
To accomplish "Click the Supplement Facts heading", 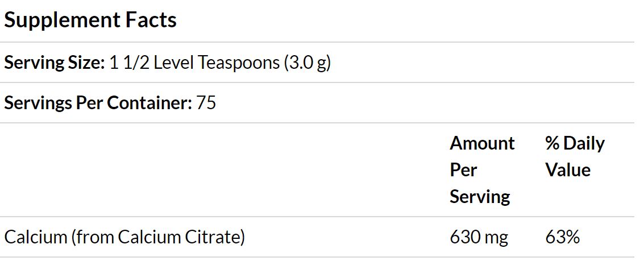I will 90,20.
